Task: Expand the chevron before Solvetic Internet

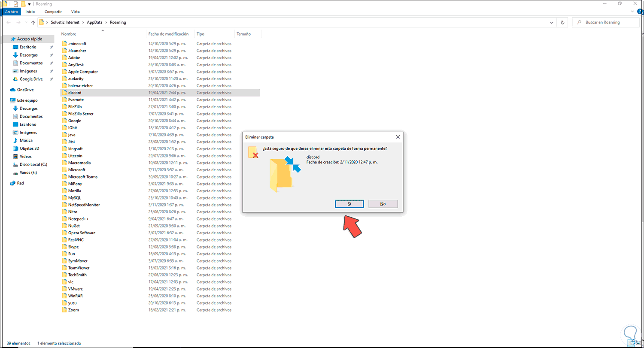Action: pos(47,22)
